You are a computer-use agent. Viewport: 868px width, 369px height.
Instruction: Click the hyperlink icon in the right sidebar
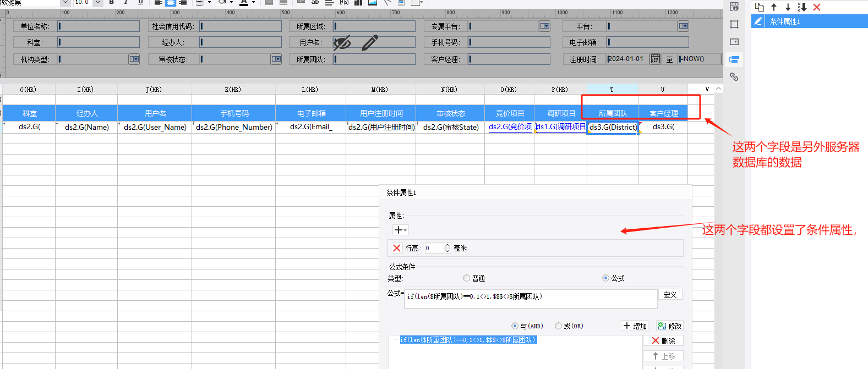(x=734, y=77)
